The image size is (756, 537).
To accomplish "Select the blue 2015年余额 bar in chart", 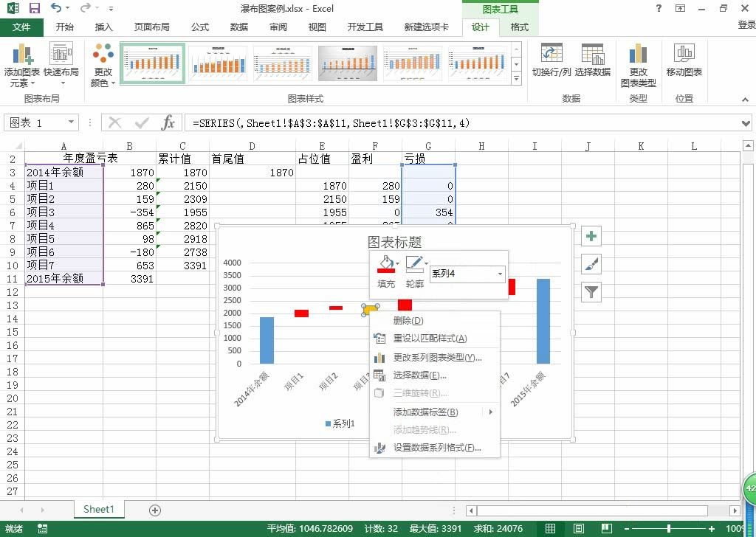I will point(543,321).
